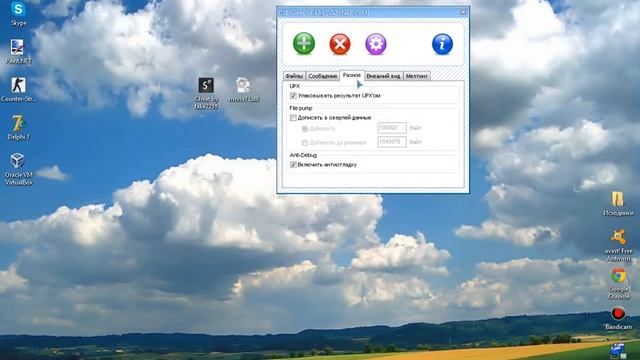Select the Добавить до размера radio button

pos(304,142)
